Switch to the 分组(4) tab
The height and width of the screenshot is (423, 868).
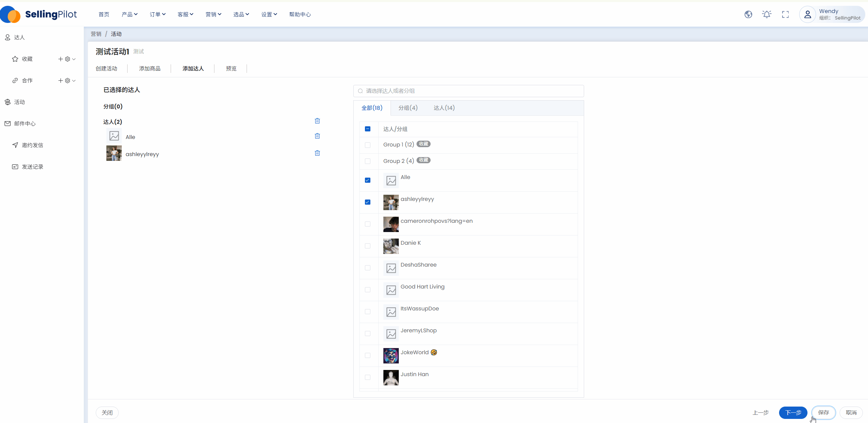[408, 108]
